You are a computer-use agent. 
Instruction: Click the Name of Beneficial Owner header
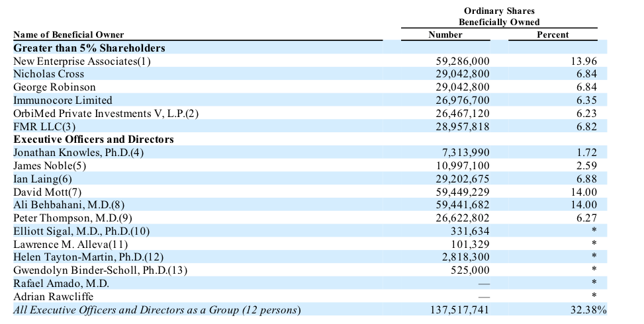(x=69, y=34)
